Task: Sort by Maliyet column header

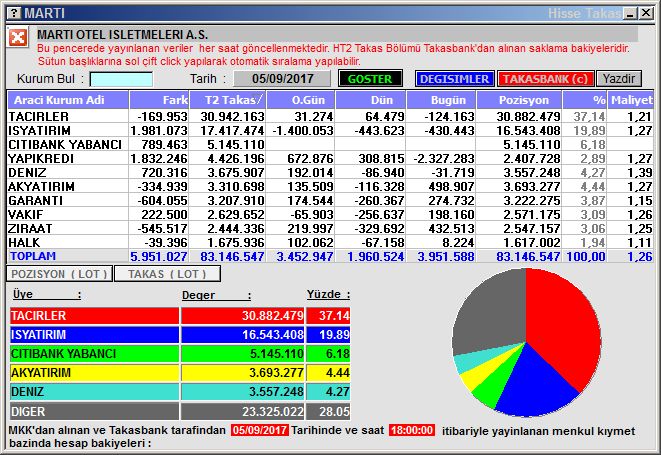Action: click(631, 100)
